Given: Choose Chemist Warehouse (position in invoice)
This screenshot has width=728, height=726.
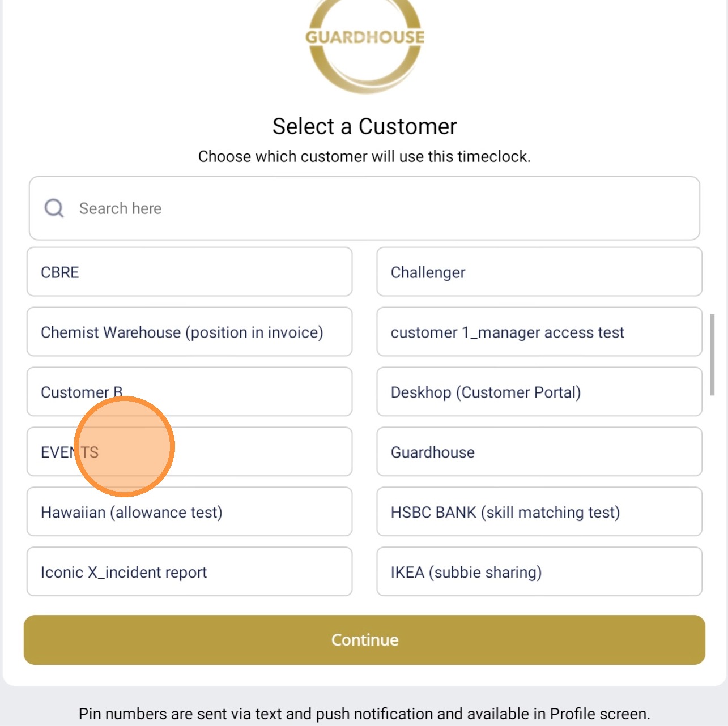Looking at the screenshot, I should tap(189, 332).
